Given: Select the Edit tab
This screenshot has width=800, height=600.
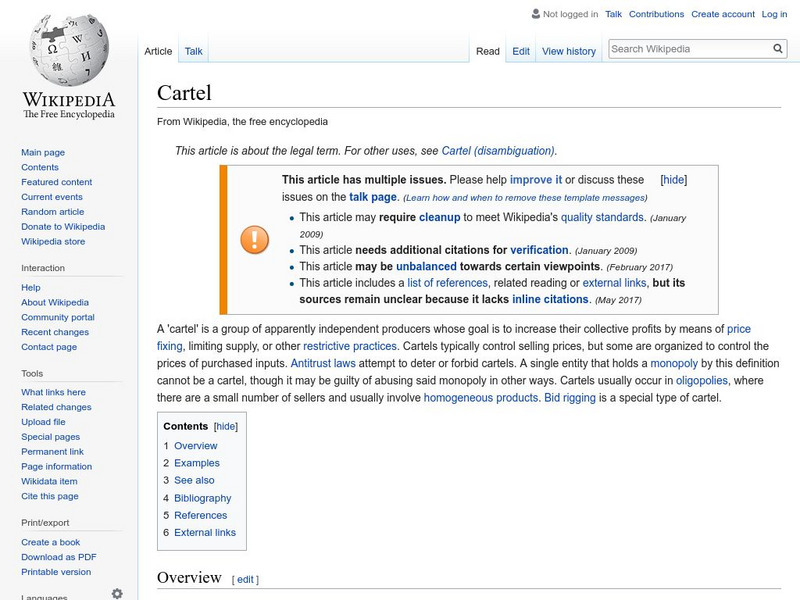Looking at the screenshot, I should click(x=521, y=50).
